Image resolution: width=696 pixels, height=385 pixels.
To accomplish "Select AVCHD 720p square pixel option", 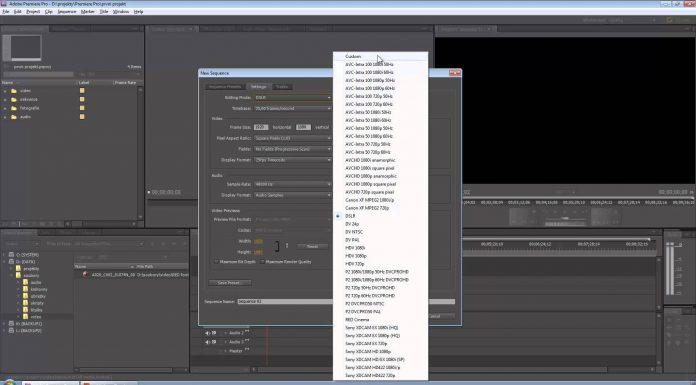I will [380, 192].
